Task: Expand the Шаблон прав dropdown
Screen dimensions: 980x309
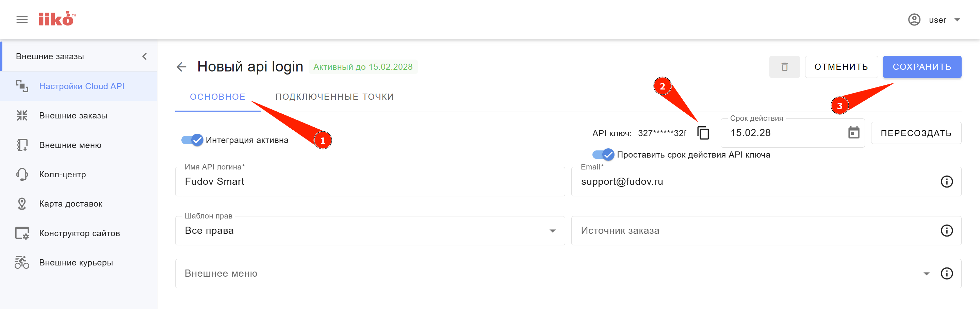Action: tap(552, 231)
